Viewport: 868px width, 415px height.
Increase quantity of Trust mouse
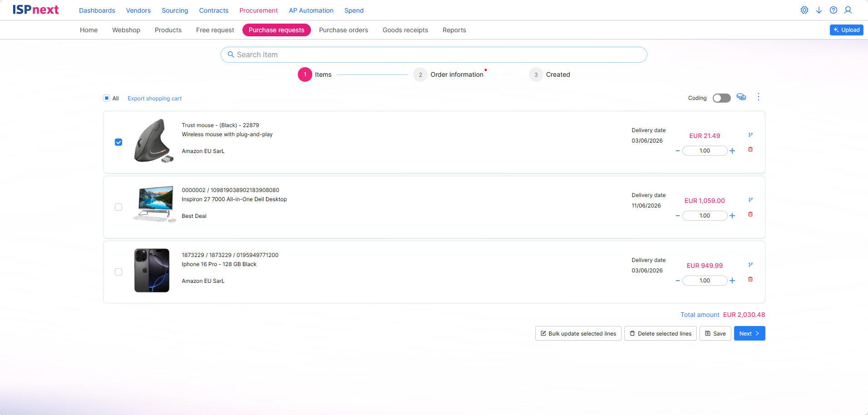[732, 151]
